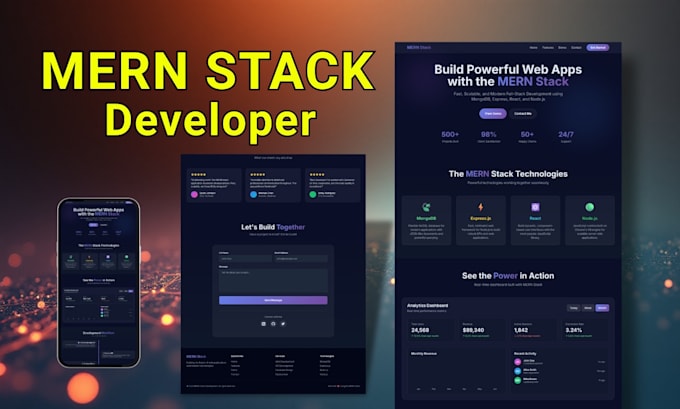Click the "$89,340" revenue value
Viewport: 680px width, 409px height.
coord(473,330)
